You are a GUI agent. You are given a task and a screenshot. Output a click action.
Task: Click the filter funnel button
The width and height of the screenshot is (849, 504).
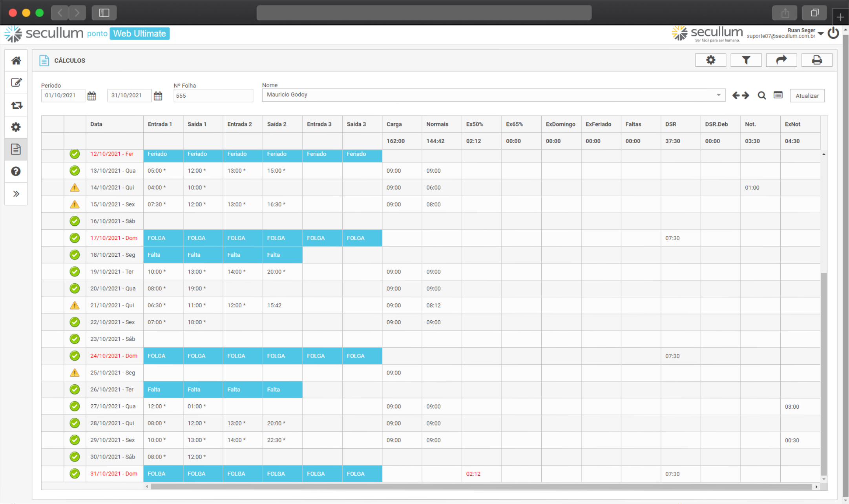click(746, 60)
